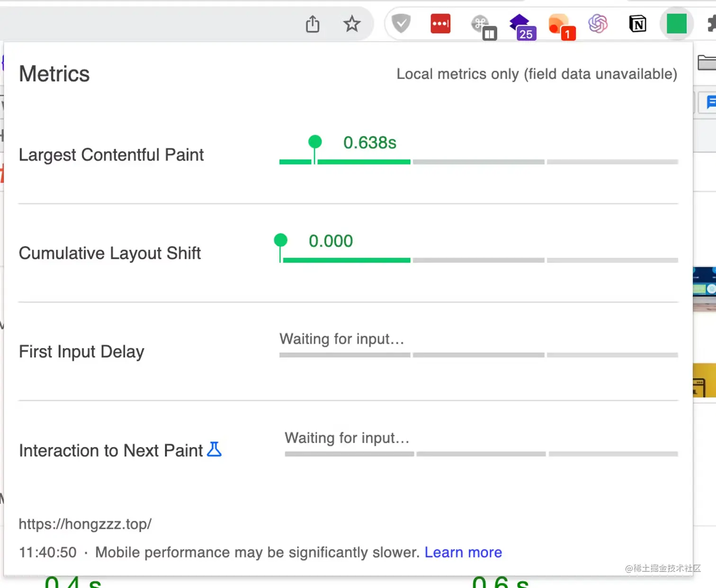Open the Notion extension icon
This screenshot has width=716, height=588.
point(637,24)
